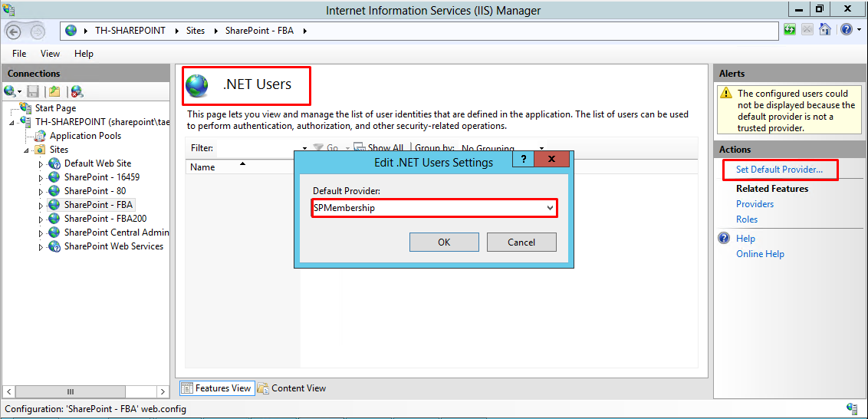Select SharePoint - FBA200 site
Image resolution: width=868 pixels, height=419 pixels.
[105, 219]
